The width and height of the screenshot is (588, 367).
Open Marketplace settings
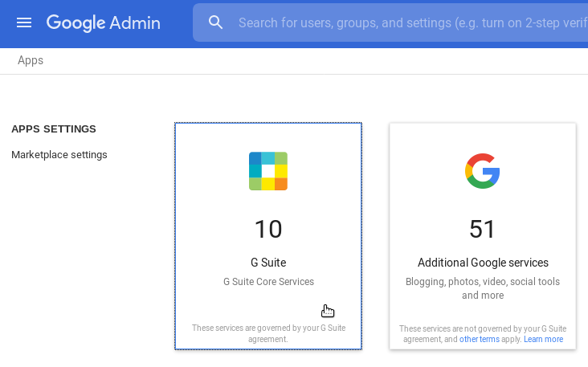59,155
